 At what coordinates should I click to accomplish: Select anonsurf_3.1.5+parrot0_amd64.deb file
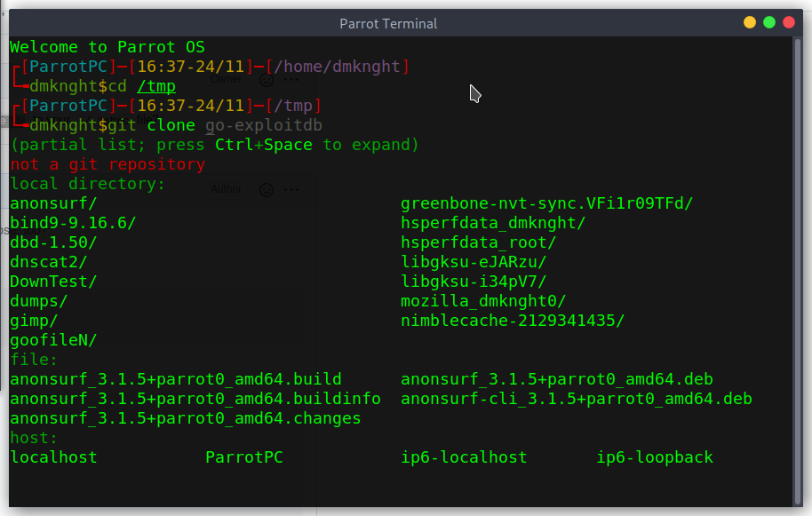coord(557,379)
